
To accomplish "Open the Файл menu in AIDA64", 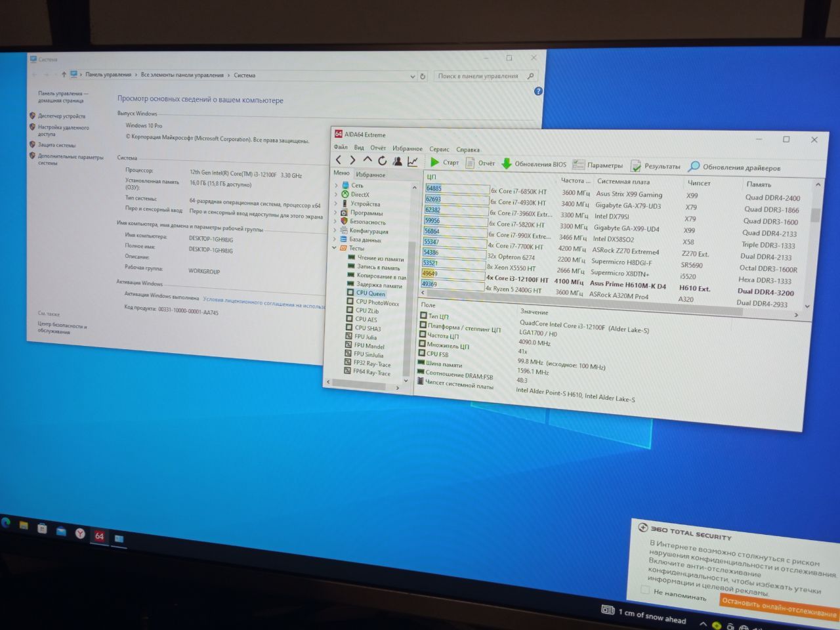I will tap(341, 147).
